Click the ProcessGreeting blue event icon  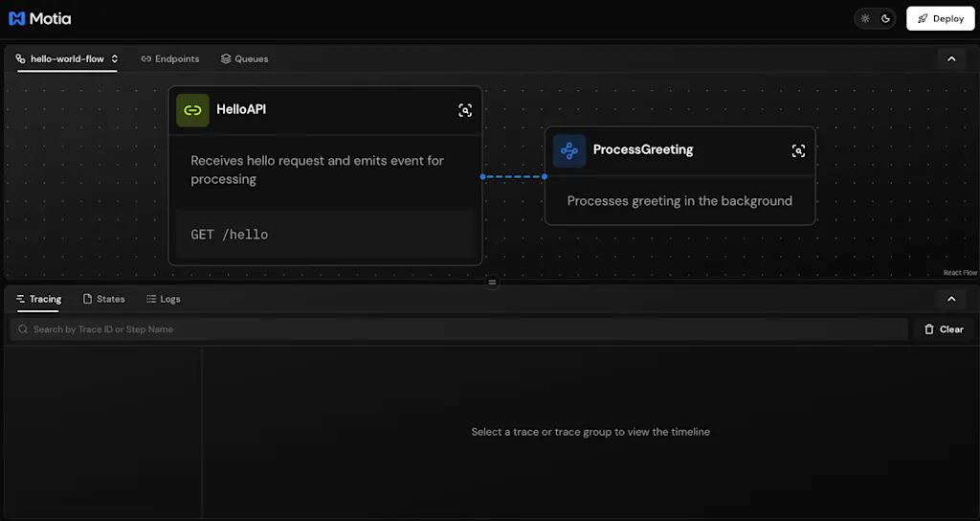pos(569,150)
